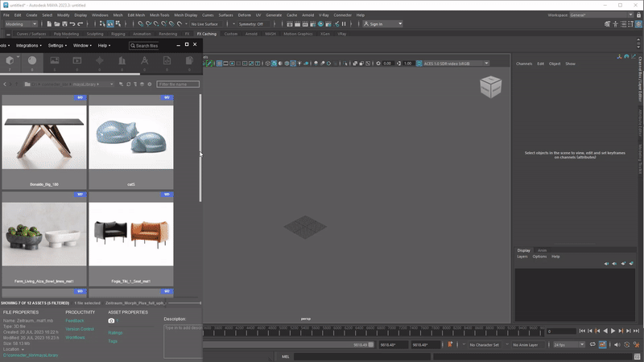Open the video files category icon
Screen dimensions: 644x362
pyautogui.click(x=76, y=61)
